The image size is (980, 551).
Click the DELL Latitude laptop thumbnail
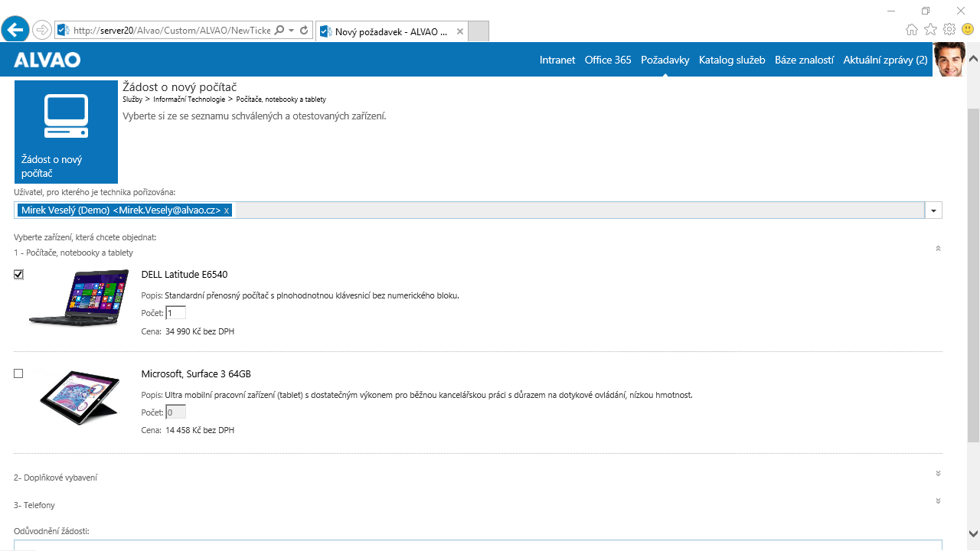pyautogui.click(x=79, y=297)
